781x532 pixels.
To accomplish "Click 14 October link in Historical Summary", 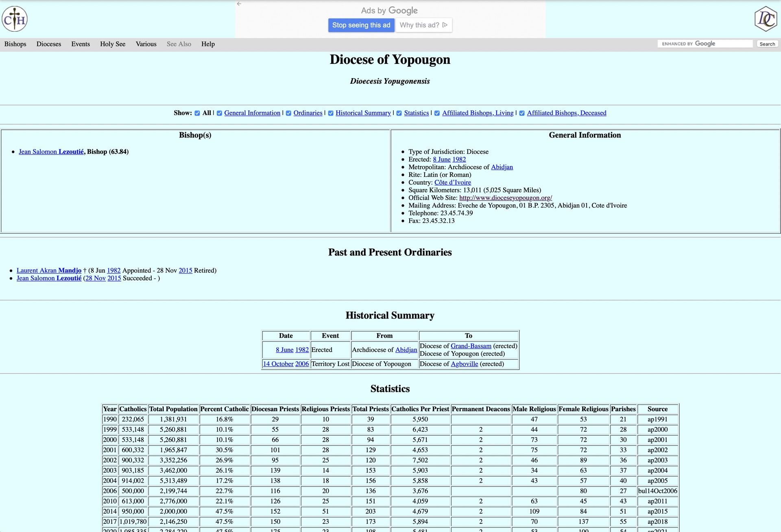I will click(278, 364).
